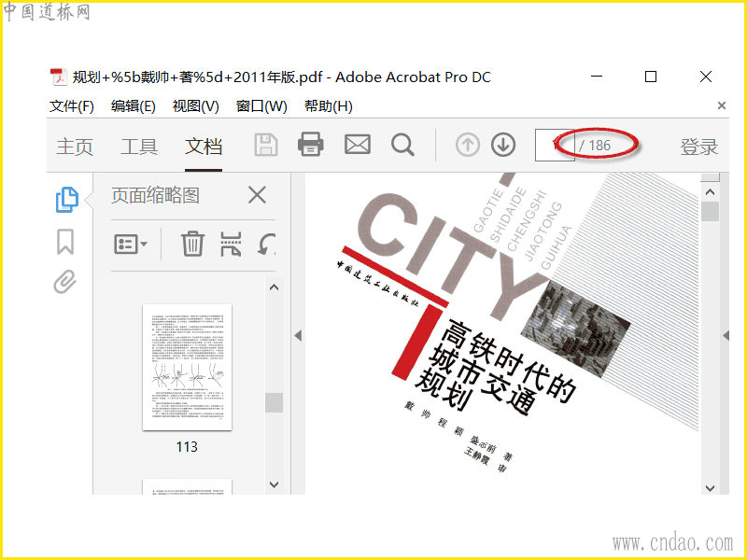Delete selected page with trash icon
747x560 pixels.
pos(193,244)
